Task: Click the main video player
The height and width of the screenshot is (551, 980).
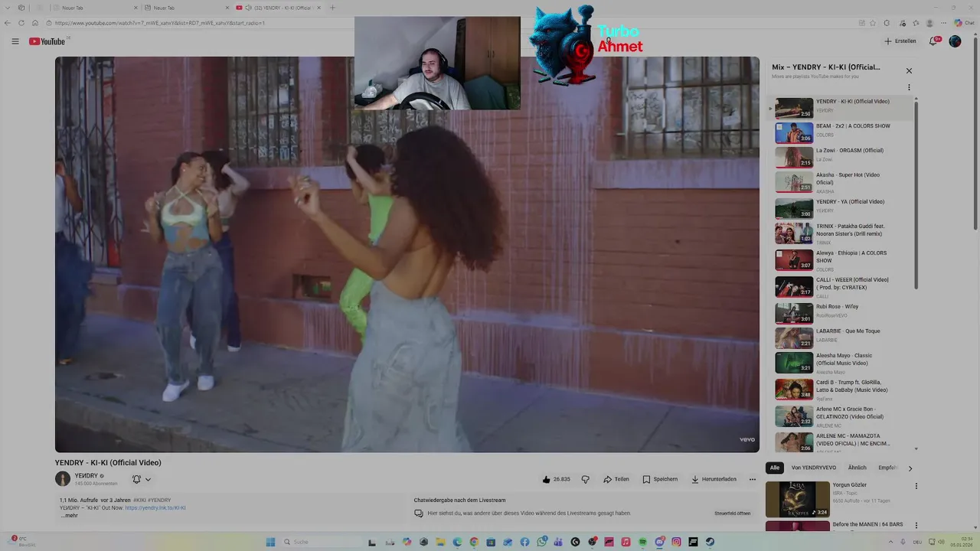Action: 407,254
